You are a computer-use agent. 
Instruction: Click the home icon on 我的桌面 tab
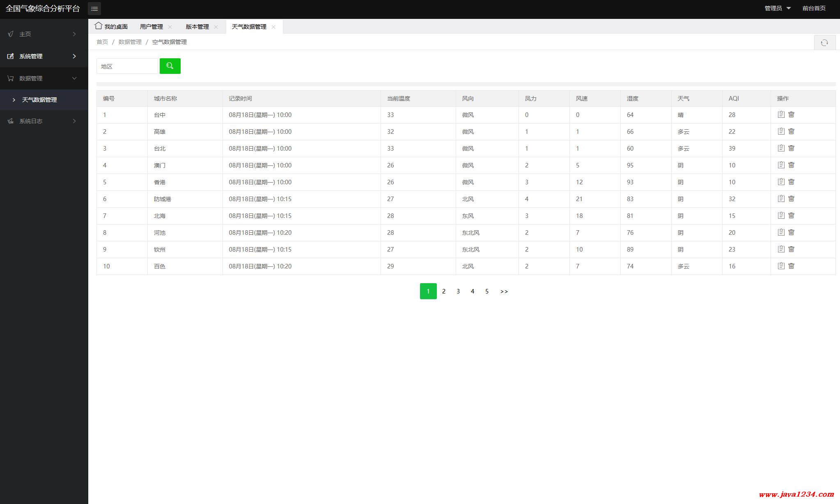[x=99, y=26]
